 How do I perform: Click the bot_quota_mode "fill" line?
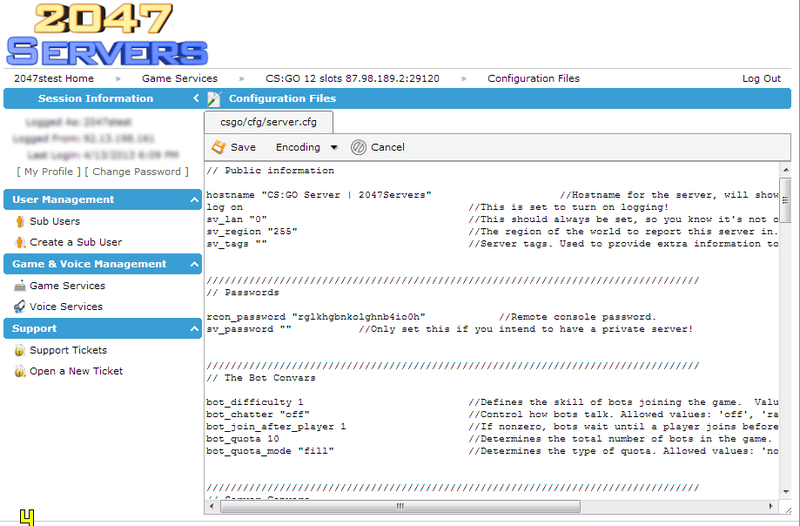(x=492, y=451)
